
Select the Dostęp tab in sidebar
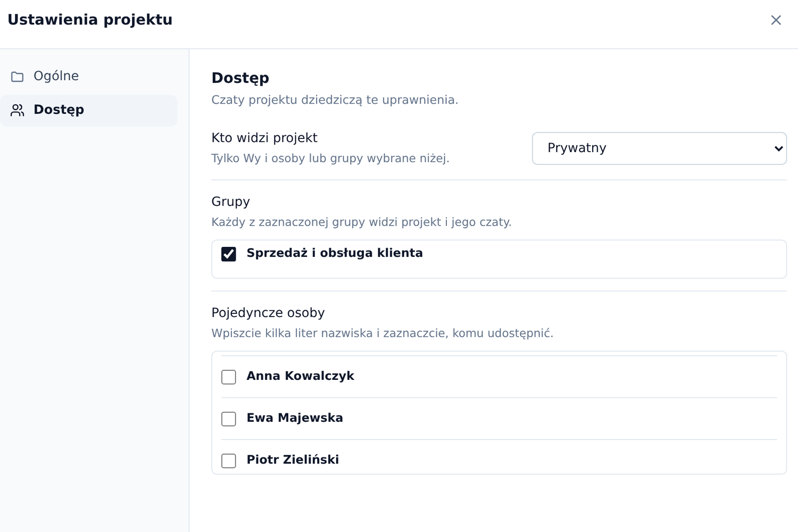pyautogui.click(x=89, y=110)
